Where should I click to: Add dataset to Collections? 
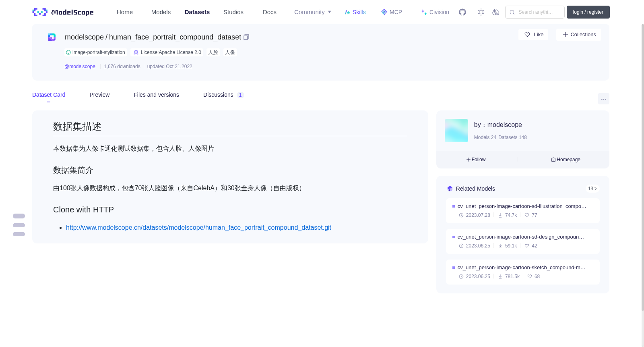pos(579,35)
